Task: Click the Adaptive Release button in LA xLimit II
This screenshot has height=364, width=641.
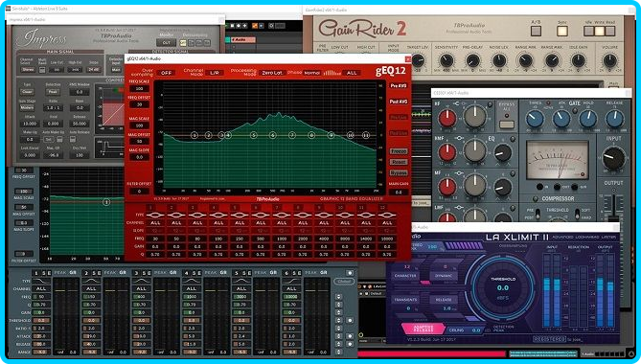Action: pos(424,328)
